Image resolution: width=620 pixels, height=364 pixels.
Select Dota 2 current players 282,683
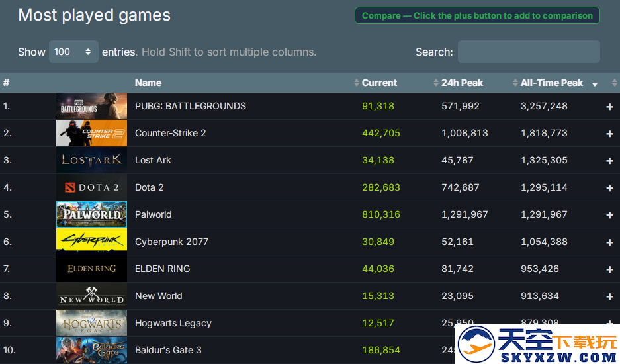point(381,187)
